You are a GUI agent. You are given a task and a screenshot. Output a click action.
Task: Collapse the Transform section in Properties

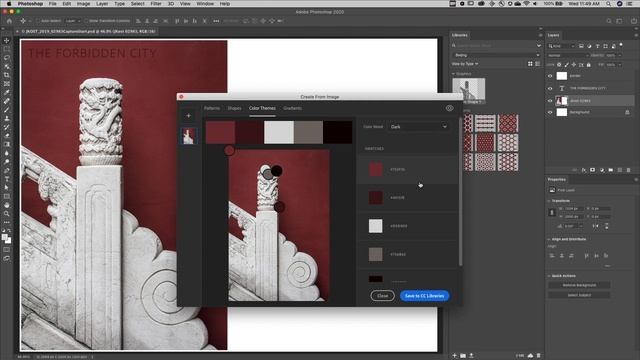(549, 201)
